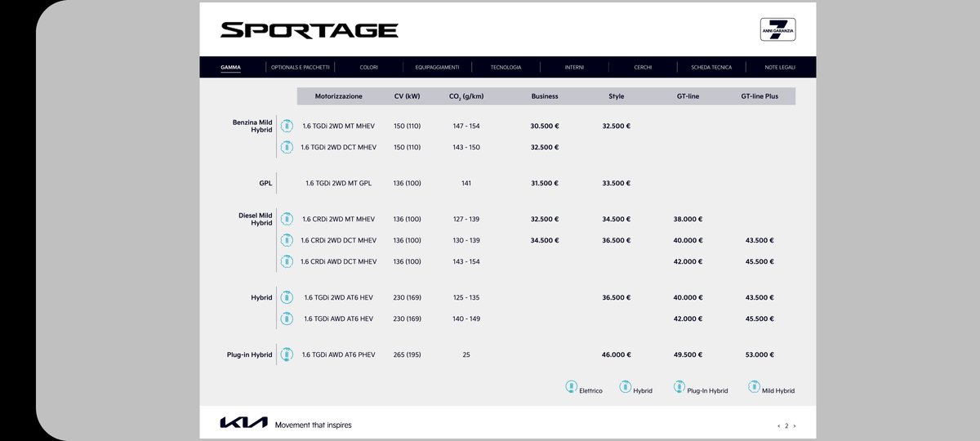The height and width of the screenshot is (441, 980).
Task: Click the Style column header
Action: [x=617, y=96]
